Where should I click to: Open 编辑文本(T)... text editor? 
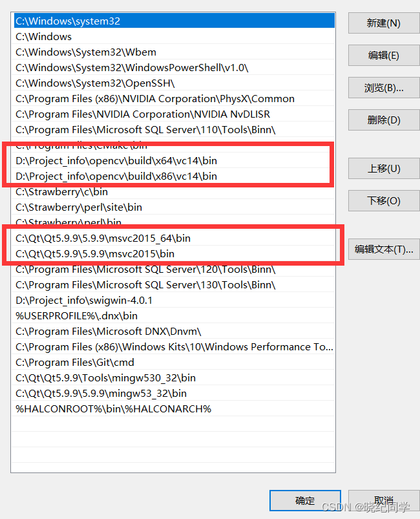coord(384,249)
